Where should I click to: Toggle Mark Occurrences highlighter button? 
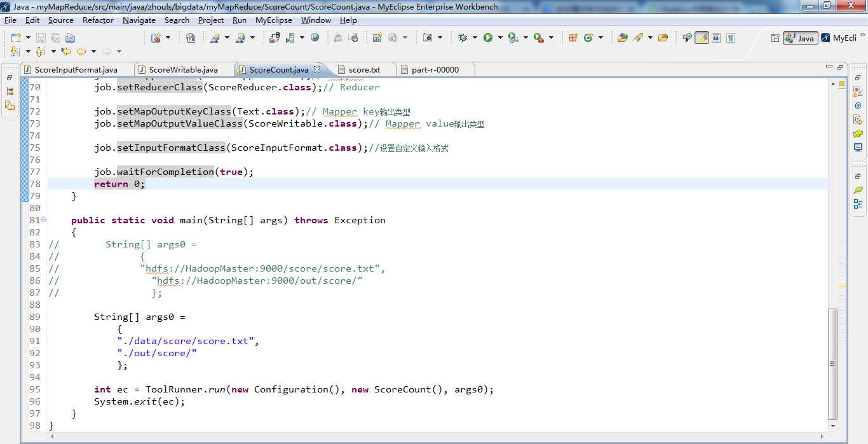pos(702,38)
